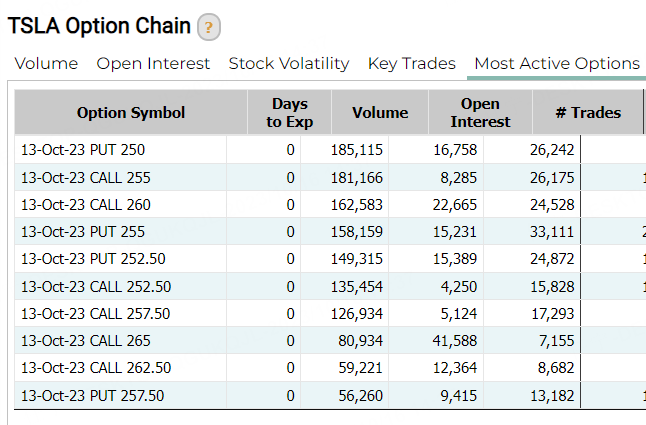
Task: Click open interest value 12,364
Action: pyautogui.click(x=455, y=367)
